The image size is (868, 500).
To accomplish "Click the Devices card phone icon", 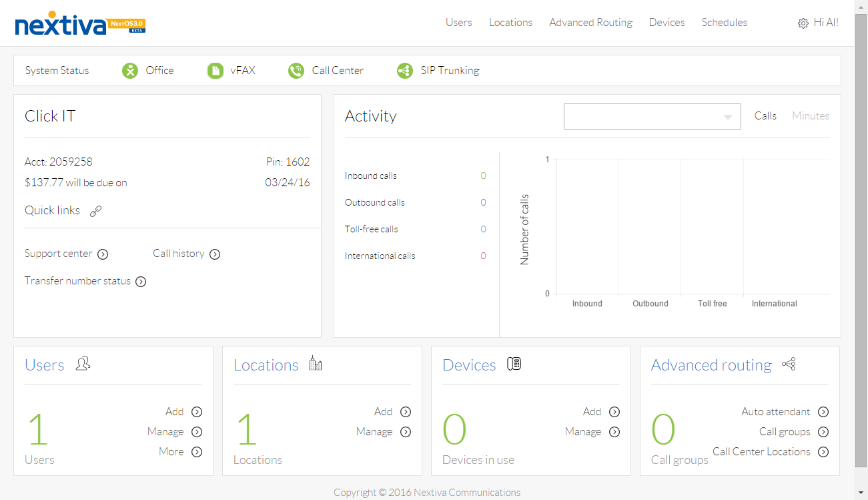I will (514, 364).
